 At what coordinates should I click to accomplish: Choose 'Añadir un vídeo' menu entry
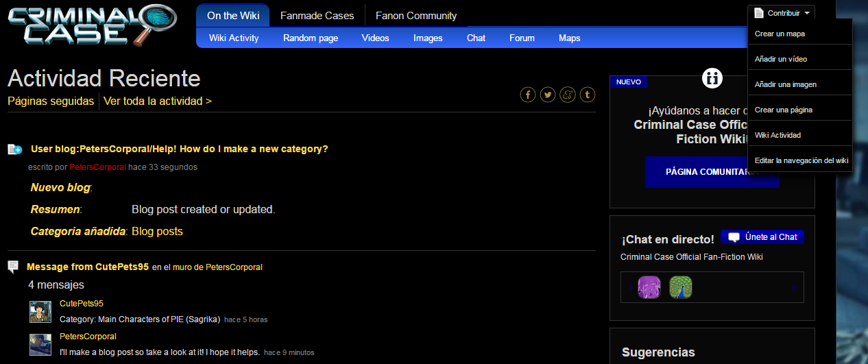pyautogui.click(x=780, y=59)
